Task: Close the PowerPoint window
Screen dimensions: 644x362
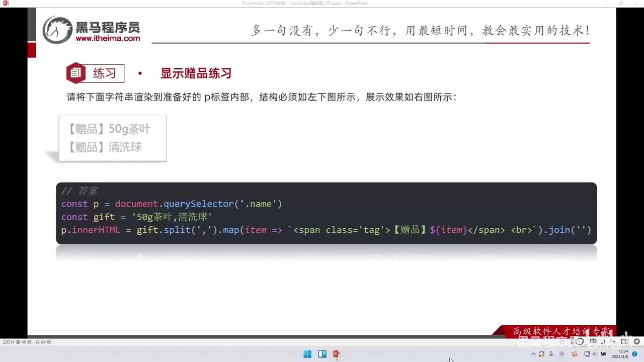Action: click(x=635, y=3)
